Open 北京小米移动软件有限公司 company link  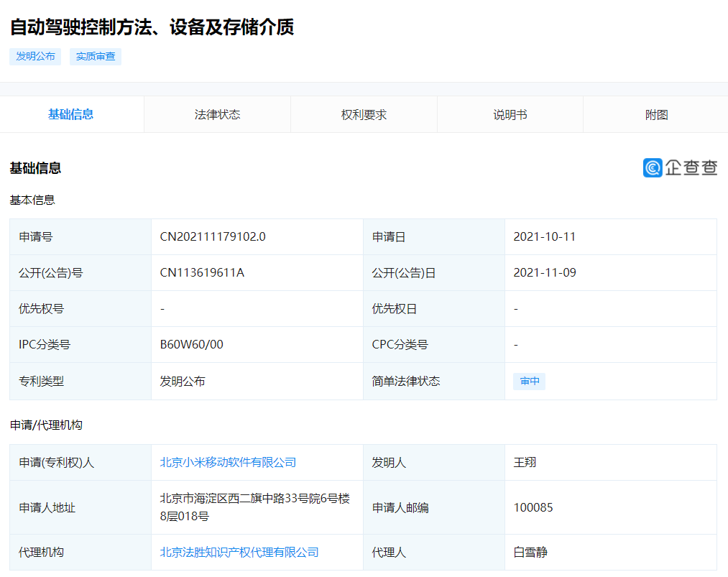click(x=228, y=462)
